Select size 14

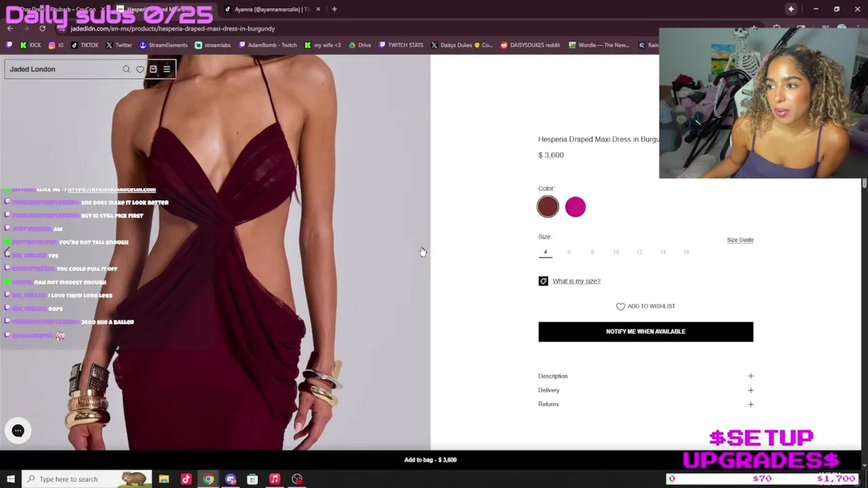tap(663, 252)
